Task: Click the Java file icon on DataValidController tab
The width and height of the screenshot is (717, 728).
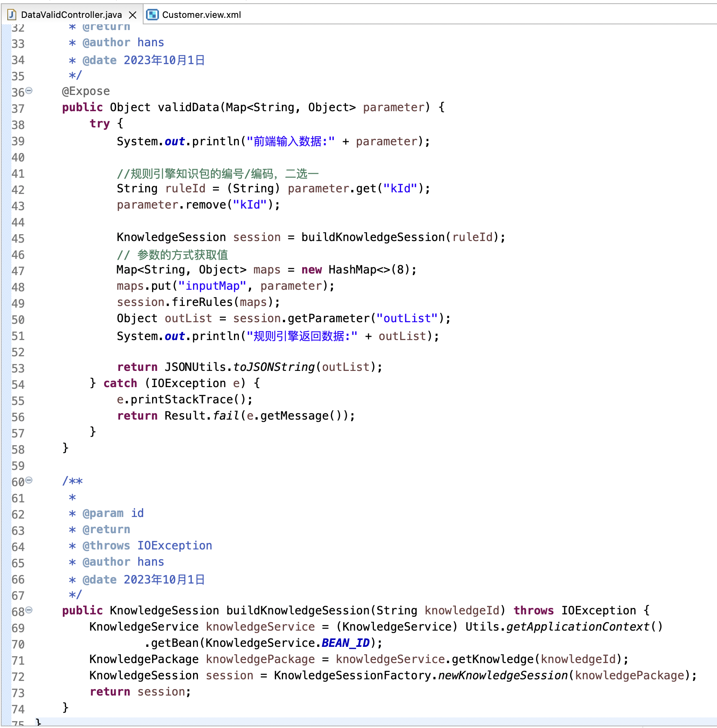Action: tap(12, 15)
